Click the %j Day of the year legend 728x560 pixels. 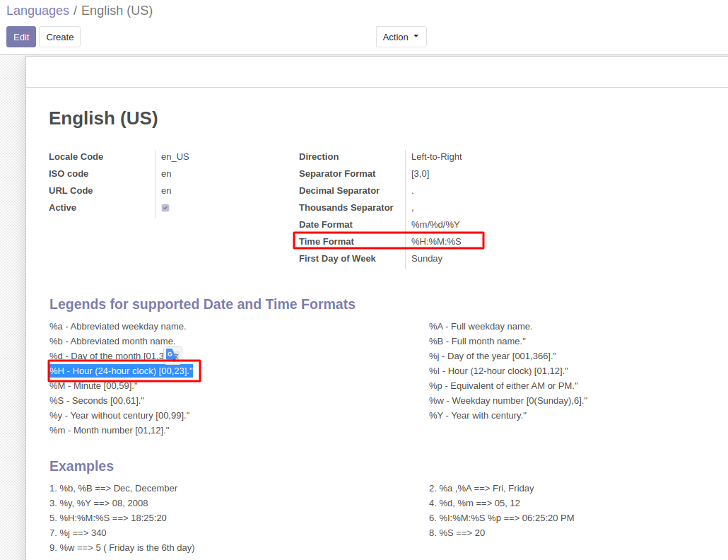tap(493, 356)
